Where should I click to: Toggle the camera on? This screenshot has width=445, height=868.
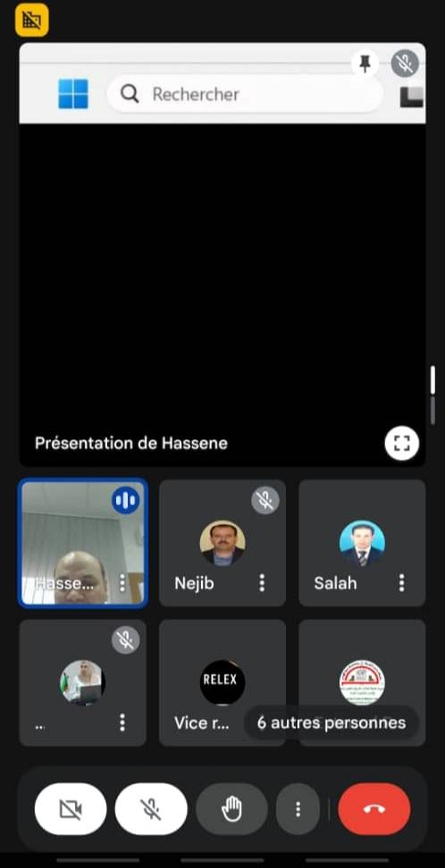click(71, 809)
